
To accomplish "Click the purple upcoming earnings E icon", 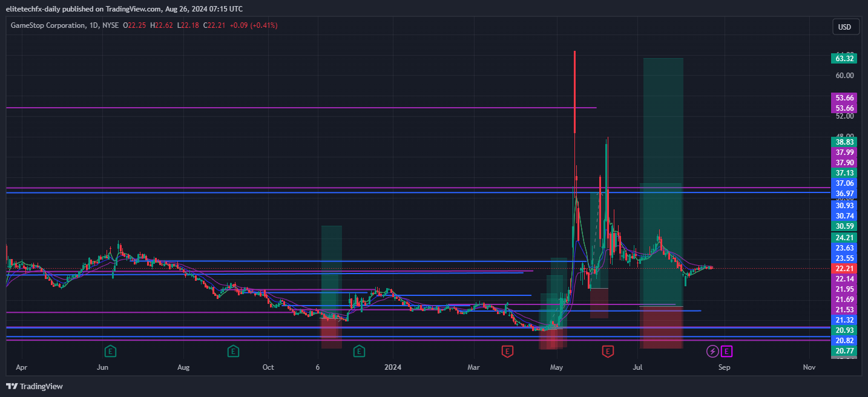I will [727, 350].
